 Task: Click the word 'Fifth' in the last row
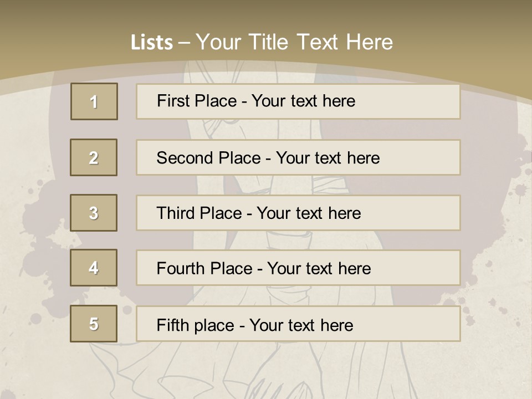[x=173, y=325]
